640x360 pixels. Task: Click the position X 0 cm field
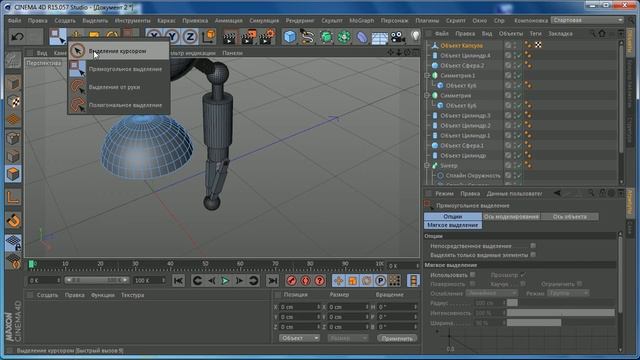pos(300,307)
